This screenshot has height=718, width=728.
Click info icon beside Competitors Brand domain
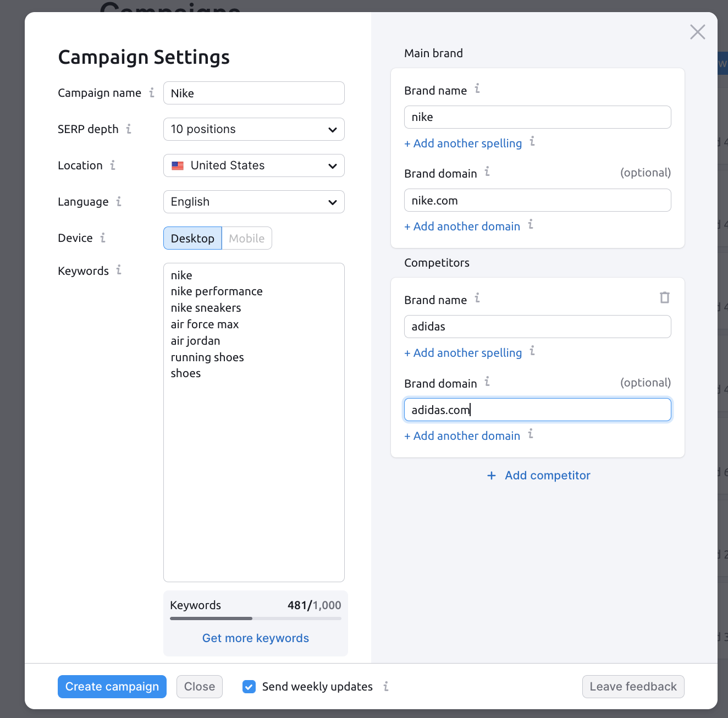tap(487, 382)
